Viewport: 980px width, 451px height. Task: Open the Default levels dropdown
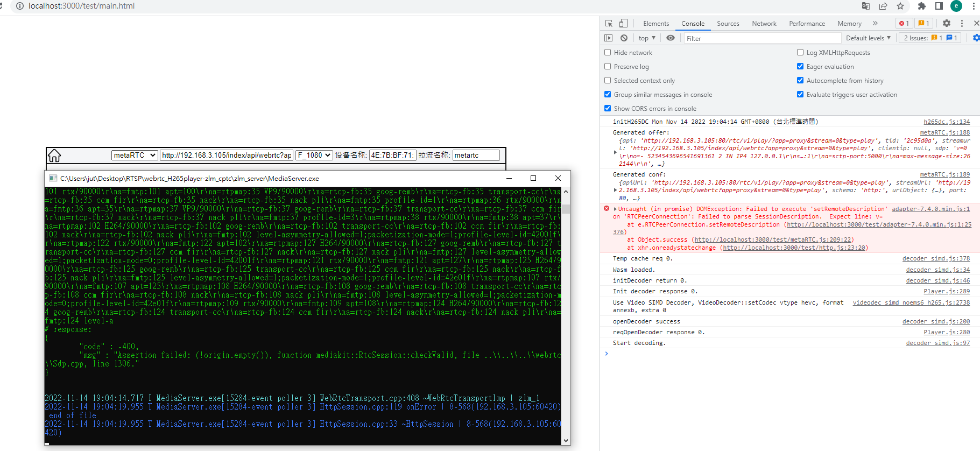click(868, 38)
